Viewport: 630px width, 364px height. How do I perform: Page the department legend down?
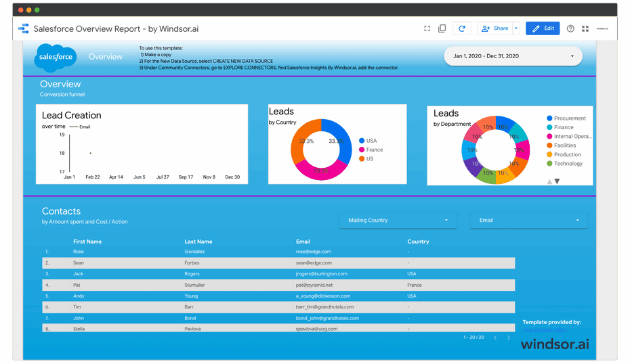click(558, 181)
